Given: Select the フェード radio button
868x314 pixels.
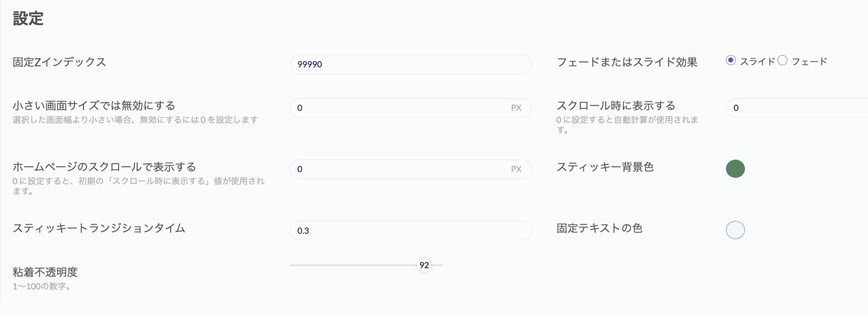Looking at the screenshot, I should (x=783, y=61).
